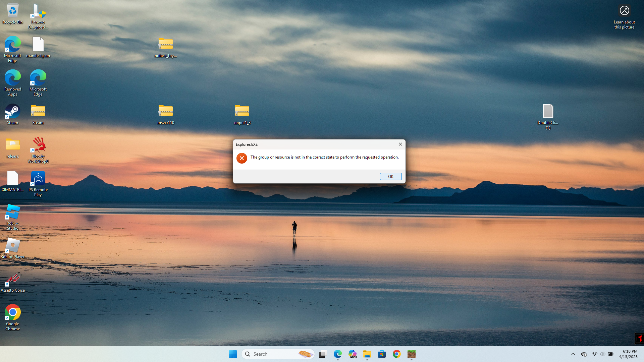Open Learn about this picture
The height and width of the screenshot is (362, 644).
(624, 11)
